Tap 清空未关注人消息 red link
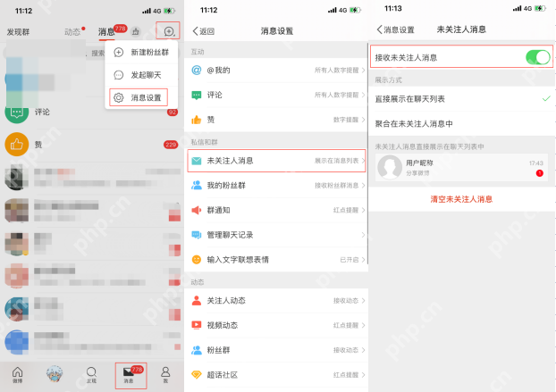This screenshot has height=392, width=556. click(x=461, y=199)
